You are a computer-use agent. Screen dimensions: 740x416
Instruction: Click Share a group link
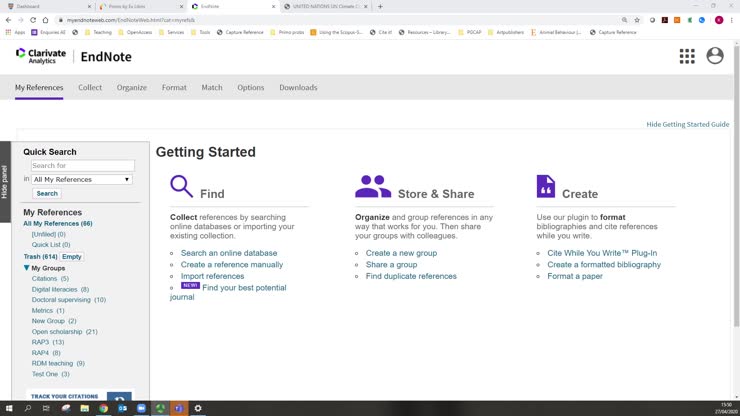click(391, 265)
